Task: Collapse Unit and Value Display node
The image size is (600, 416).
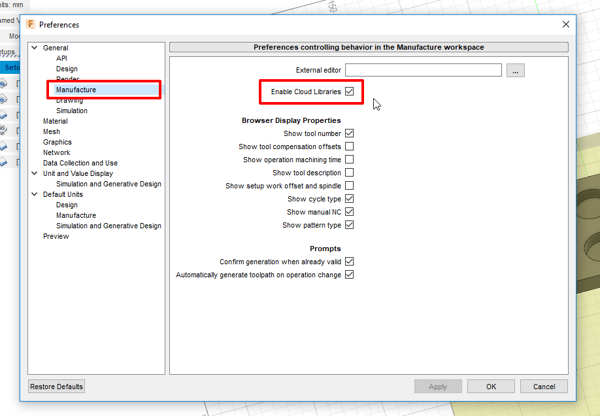Action: [x=34, y=173]
